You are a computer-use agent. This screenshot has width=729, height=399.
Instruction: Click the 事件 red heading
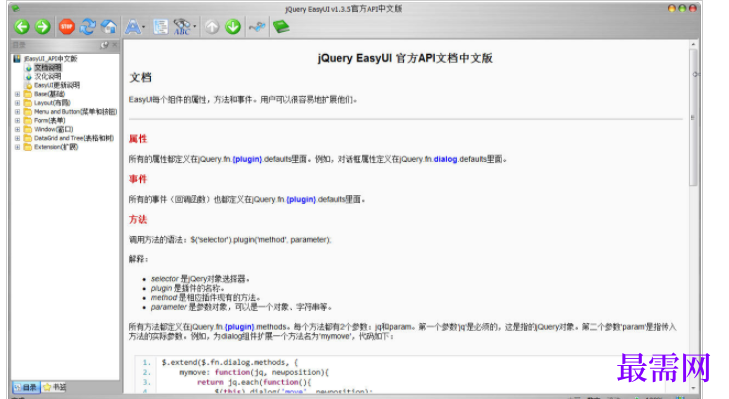pyautogui.click(x=138, y=179)
